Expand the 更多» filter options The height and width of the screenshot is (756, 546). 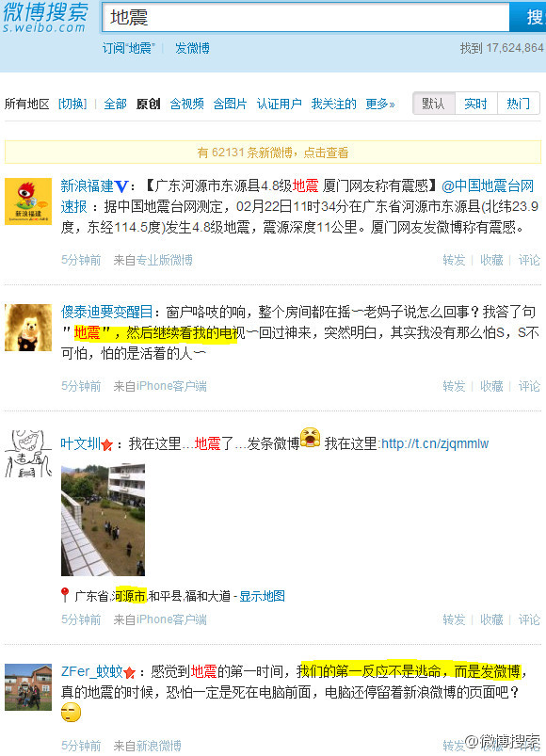380,104
